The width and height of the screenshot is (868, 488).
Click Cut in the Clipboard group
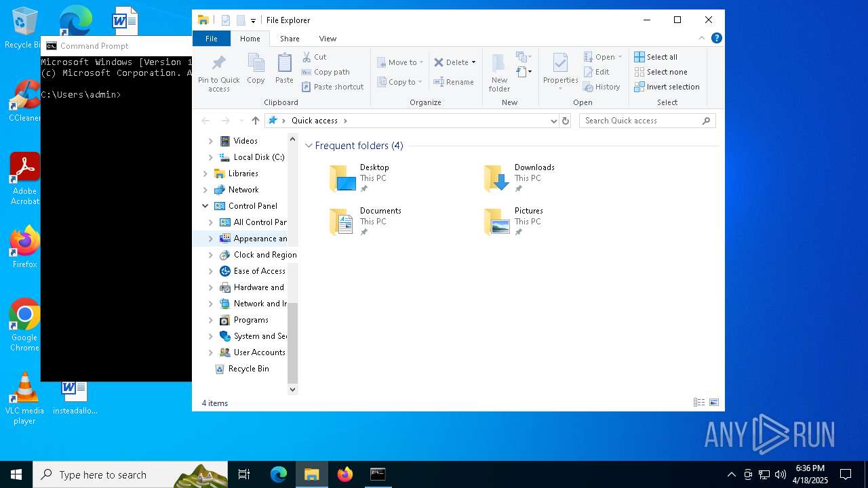point(314,57)
